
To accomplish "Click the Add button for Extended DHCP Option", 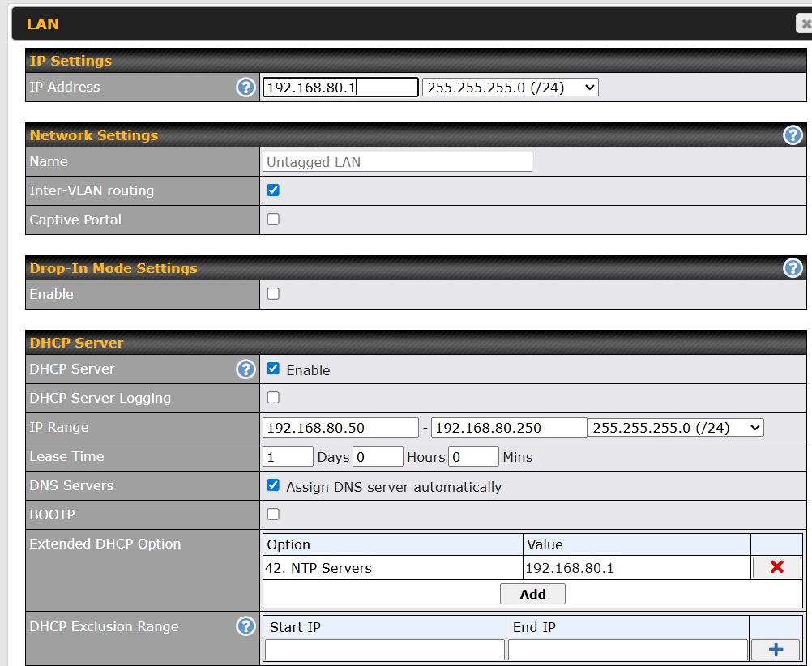I will pyautogui.click(x=532, y=594).
